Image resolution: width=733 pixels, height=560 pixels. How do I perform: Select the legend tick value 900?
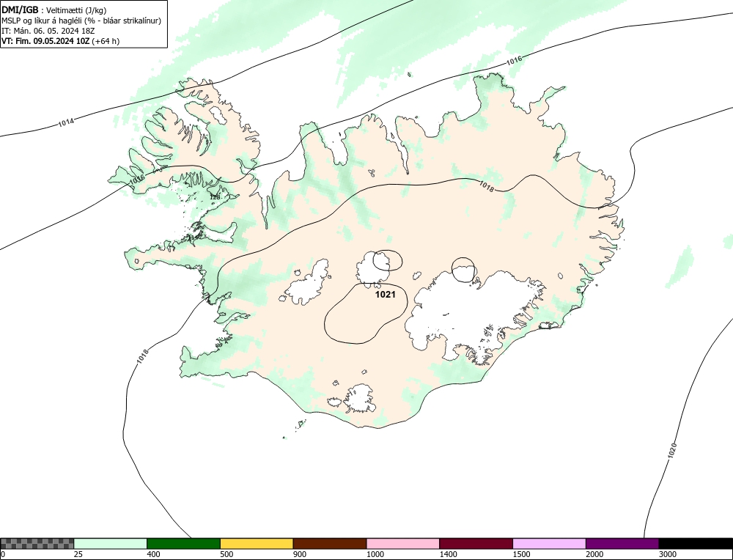tap(300, 554)
